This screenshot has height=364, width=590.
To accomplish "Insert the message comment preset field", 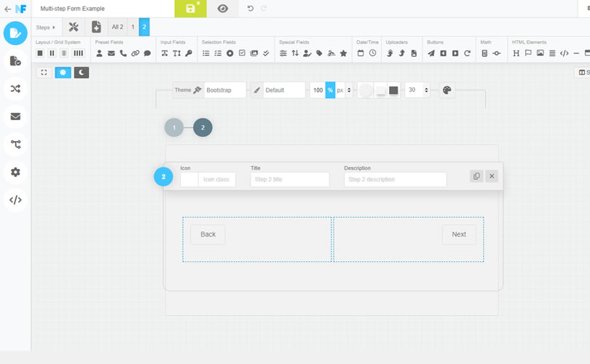I will (147, 53).
